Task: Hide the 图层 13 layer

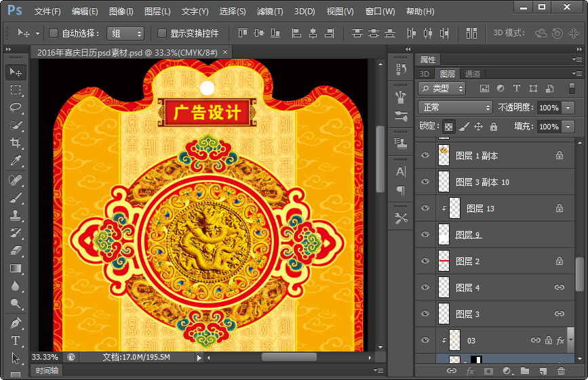Action: [425, 208]
